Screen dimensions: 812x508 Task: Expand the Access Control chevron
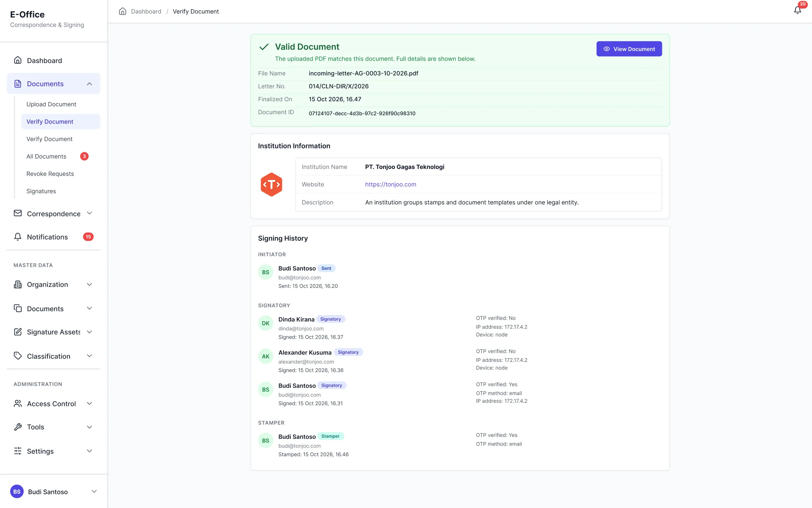[89, 403]
